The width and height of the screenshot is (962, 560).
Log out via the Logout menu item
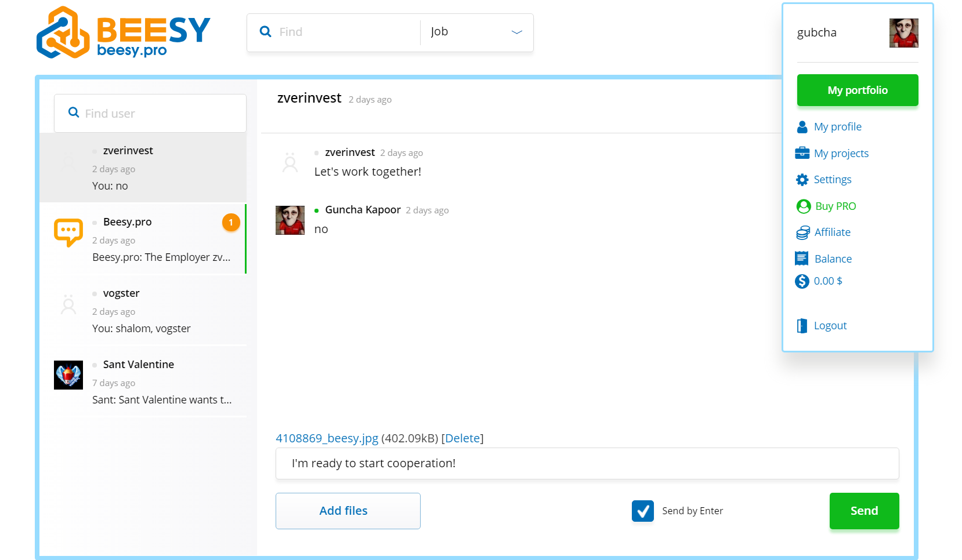(x=830, y=326)
